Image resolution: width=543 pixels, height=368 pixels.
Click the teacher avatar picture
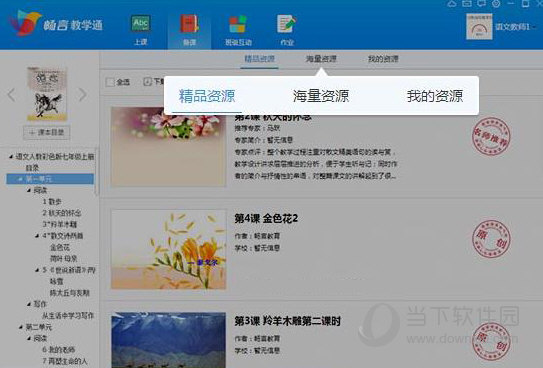(x=479, y=27)
